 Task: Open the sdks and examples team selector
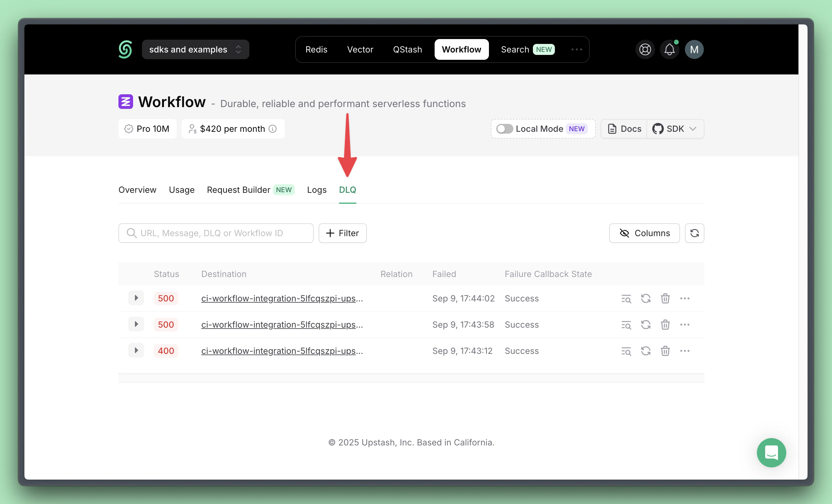(195, 50)
